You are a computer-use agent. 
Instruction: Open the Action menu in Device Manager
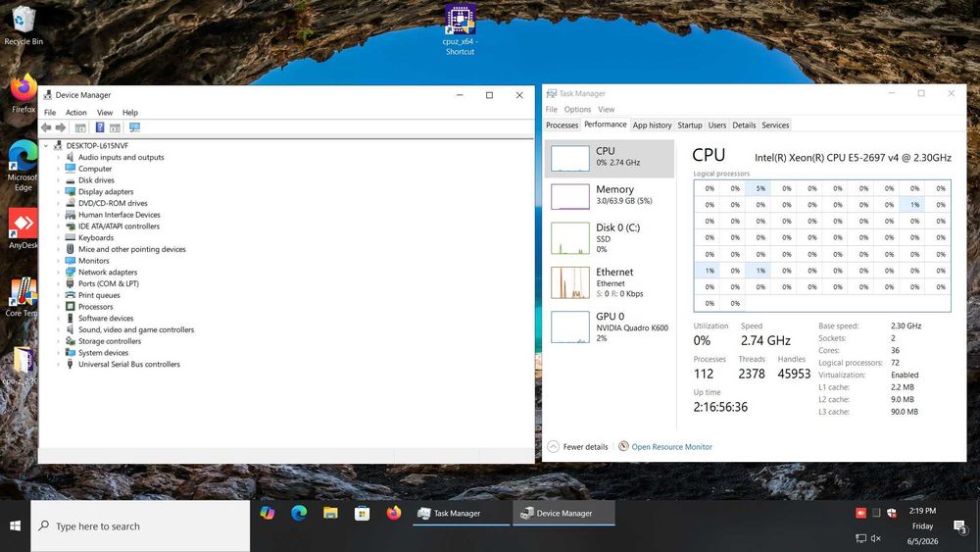pyautogui.click(x=76, y=113)
